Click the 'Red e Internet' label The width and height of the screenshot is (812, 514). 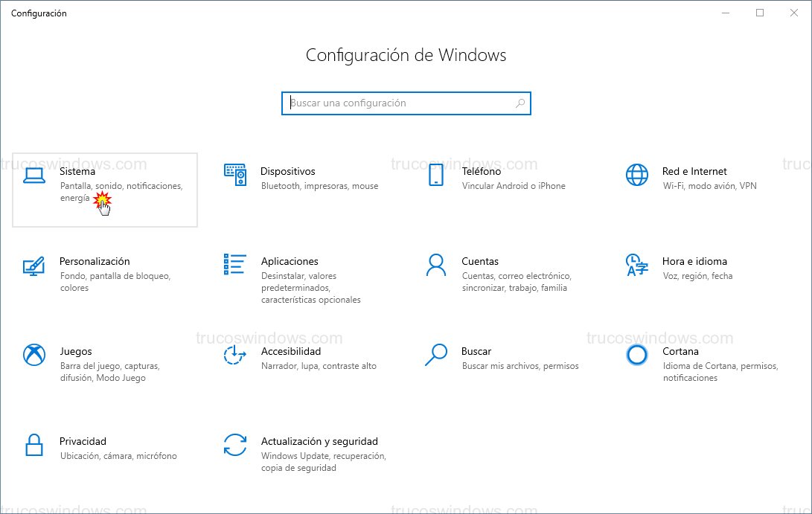pos(694,171)
